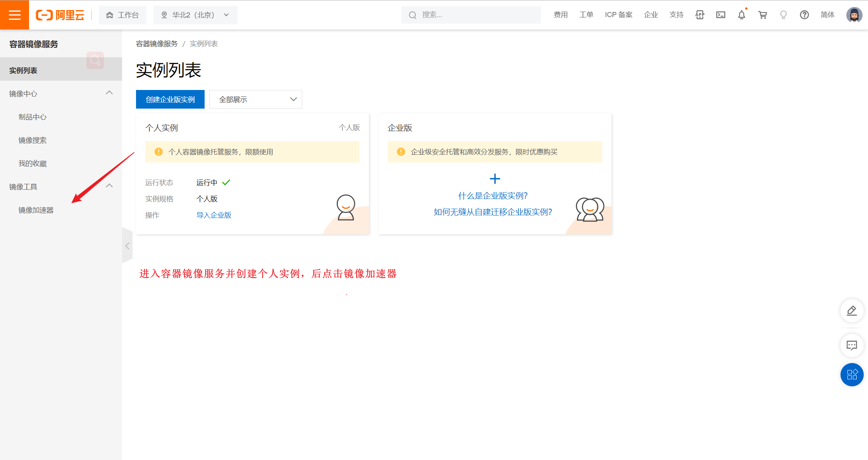
Task: Open the 支持 menu
Action: (677, 15)
